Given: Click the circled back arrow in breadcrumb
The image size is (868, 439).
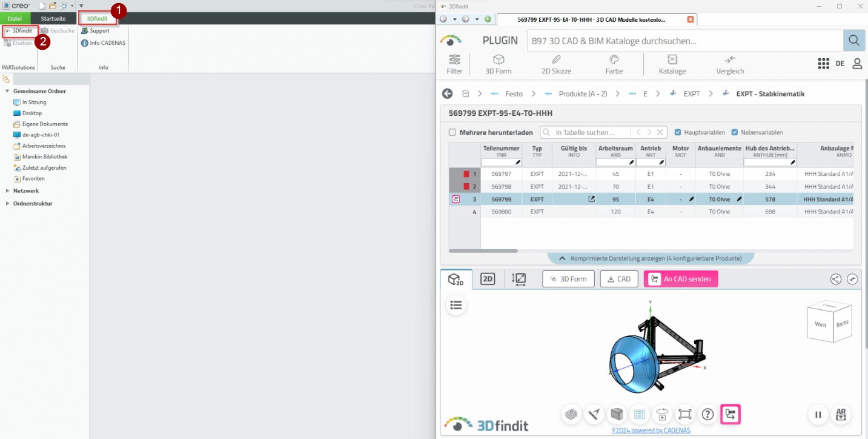Looking at the screenshot, I should click(x=448, y=93).
